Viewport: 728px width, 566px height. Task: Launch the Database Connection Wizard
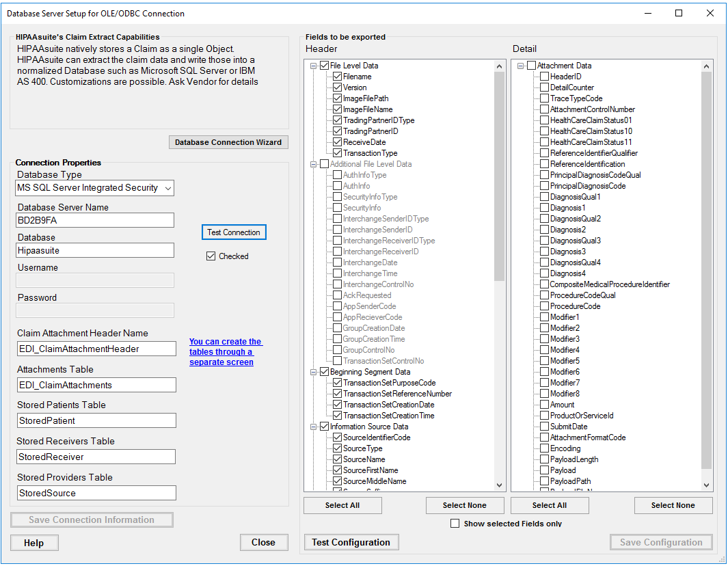tap(228, 142)
